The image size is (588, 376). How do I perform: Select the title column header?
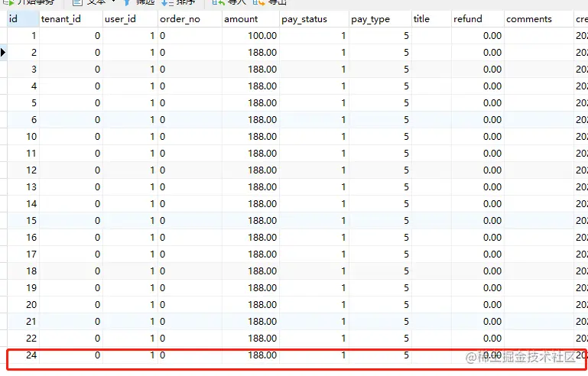[431, 19]
